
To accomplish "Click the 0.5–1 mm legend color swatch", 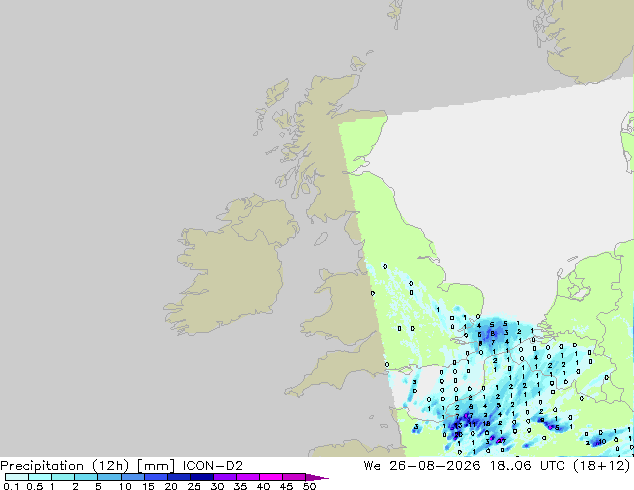I will tap(40, 477).
